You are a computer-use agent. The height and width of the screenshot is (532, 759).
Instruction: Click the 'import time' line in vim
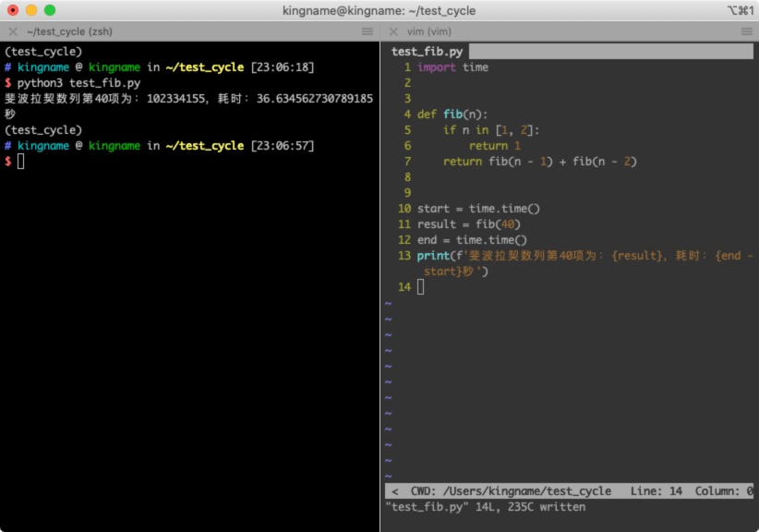pyautogui.click(x=452, y=67)
